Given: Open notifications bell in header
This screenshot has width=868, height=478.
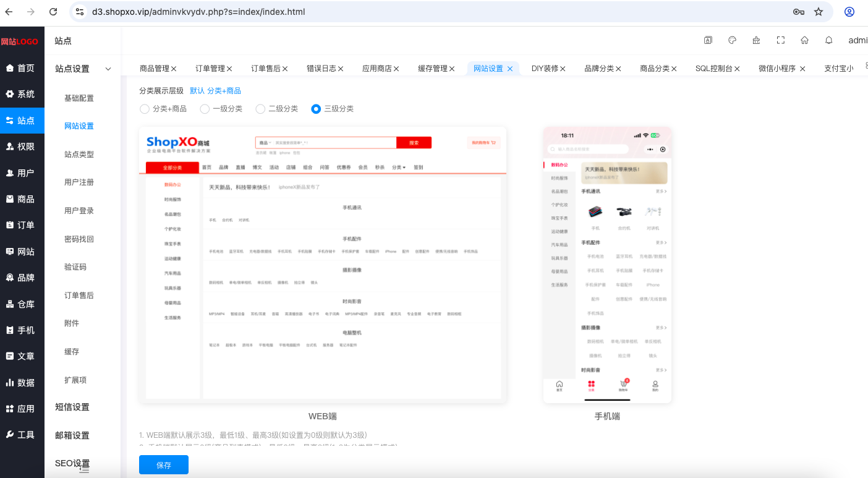Looking at the screenshot, I should [x=829, y=40].
